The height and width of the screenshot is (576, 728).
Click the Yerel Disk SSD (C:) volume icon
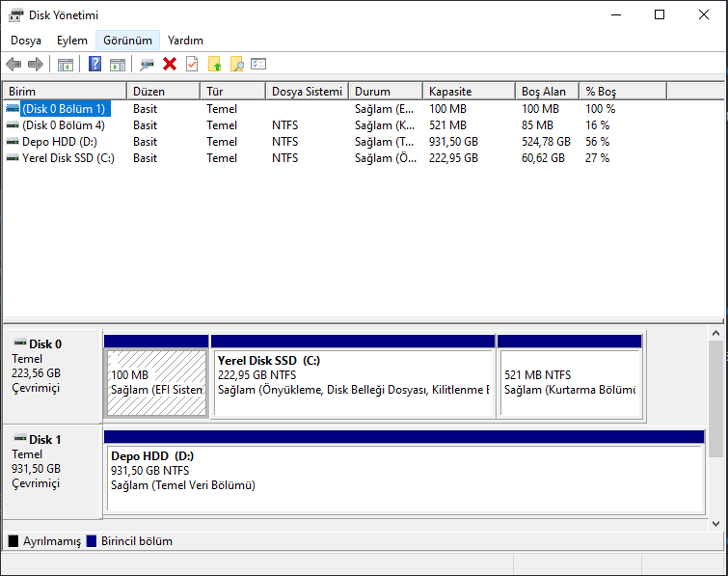tap(13, 158)
